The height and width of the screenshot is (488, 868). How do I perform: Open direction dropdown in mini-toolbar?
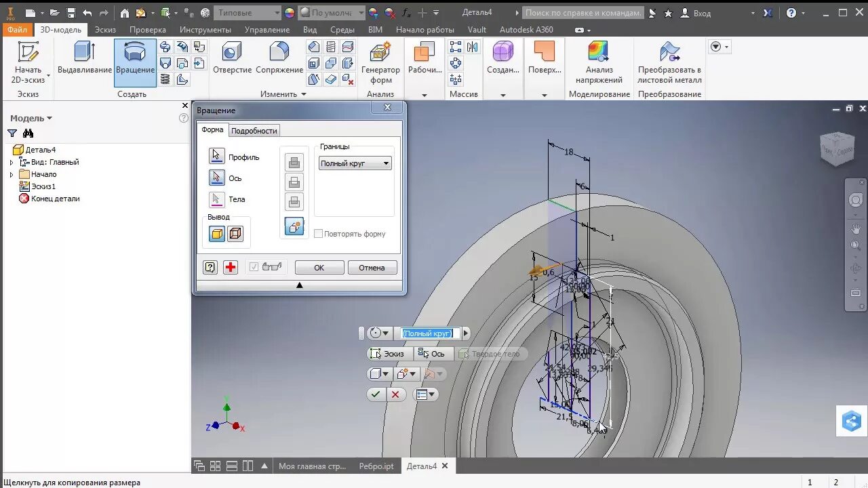379,333
